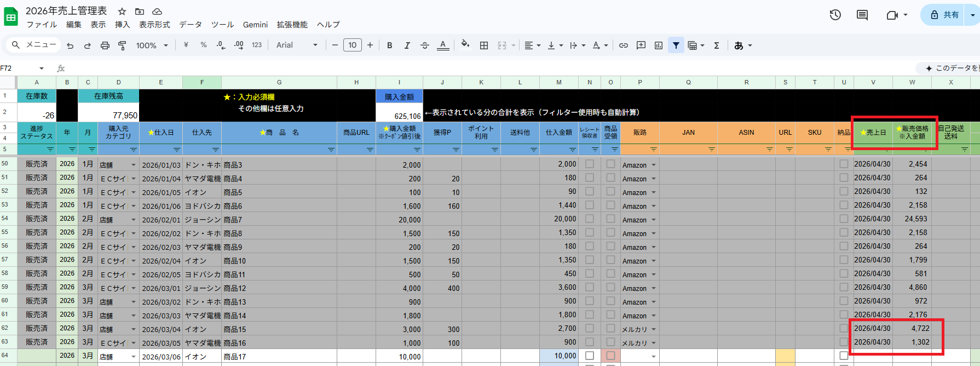980x366 pixels.
Task: Click the insert link icon
Action: 623,45
